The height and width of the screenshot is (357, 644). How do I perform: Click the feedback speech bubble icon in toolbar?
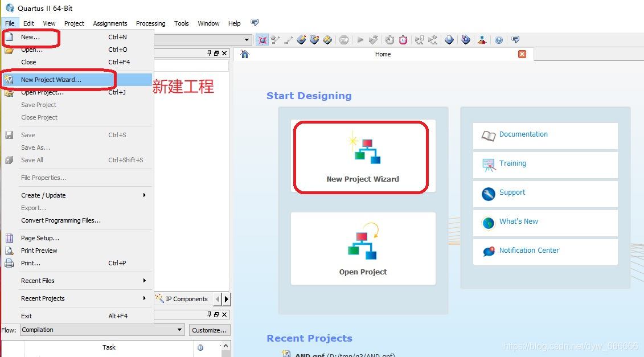(515, 39)
